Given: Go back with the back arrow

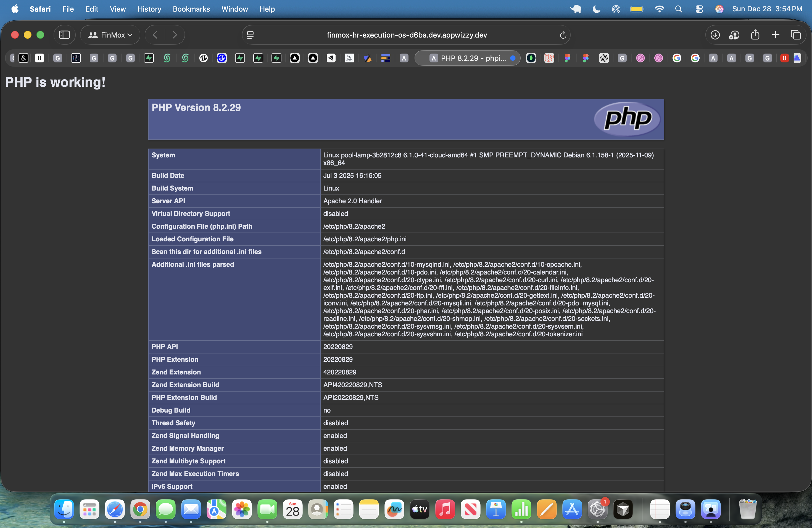Looking at the screenshot, I should click(x=155, y=35).
